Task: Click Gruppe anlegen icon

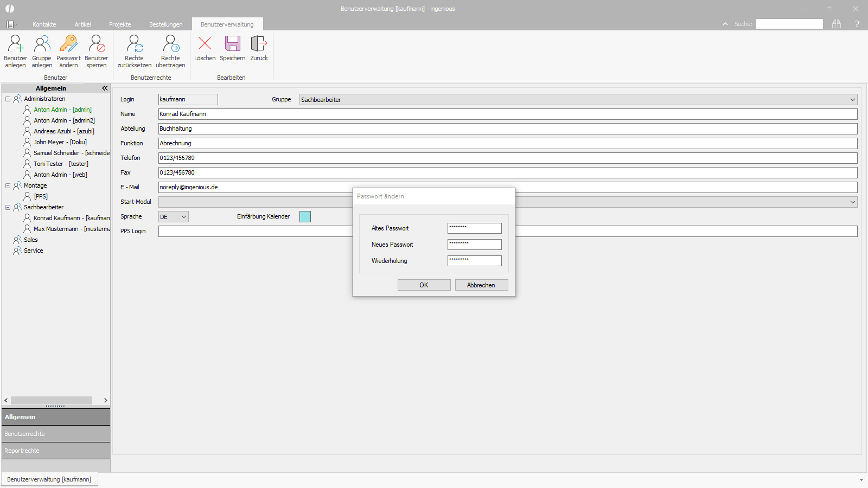Action: pos(42,44)
